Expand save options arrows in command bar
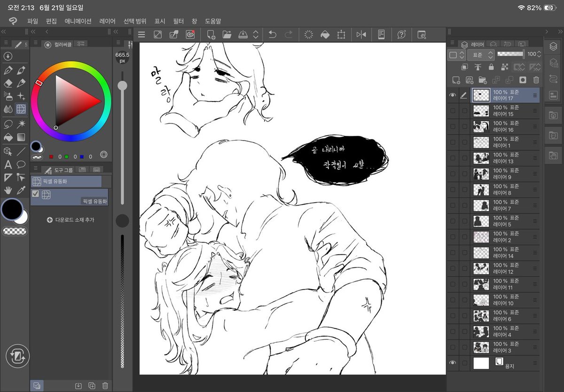 256,34
